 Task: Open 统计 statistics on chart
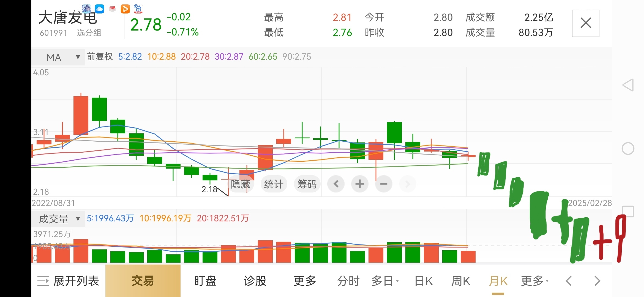[x=274, y=184]
